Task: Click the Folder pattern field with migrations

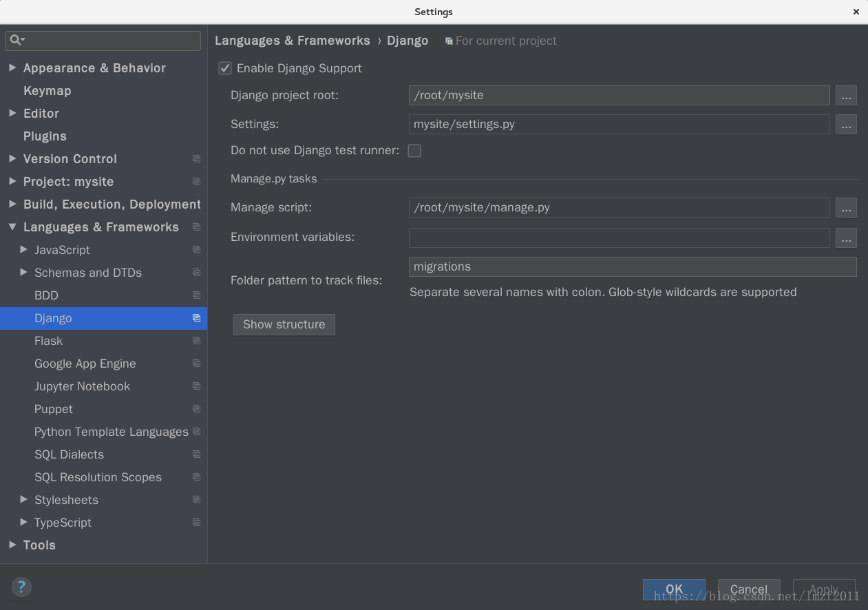Action: (x=633, y=267)
